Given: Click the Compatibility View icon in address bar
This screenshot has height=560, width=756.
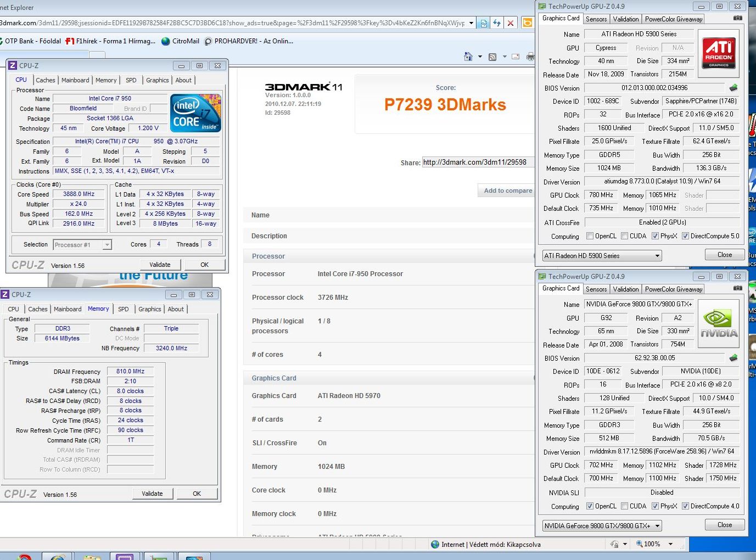Looking at the screenshot, I should click(x=484, y=23).
